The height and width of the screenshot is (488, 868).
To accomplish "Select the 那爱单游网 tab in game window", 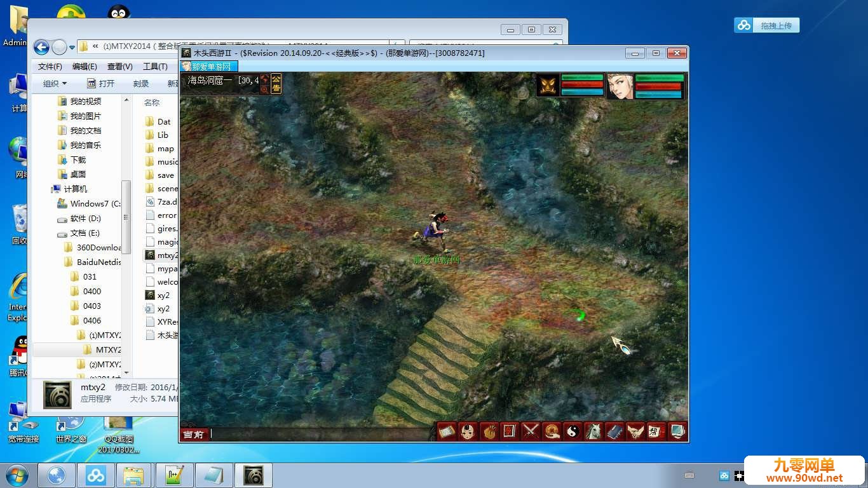I will click(210, 66).
